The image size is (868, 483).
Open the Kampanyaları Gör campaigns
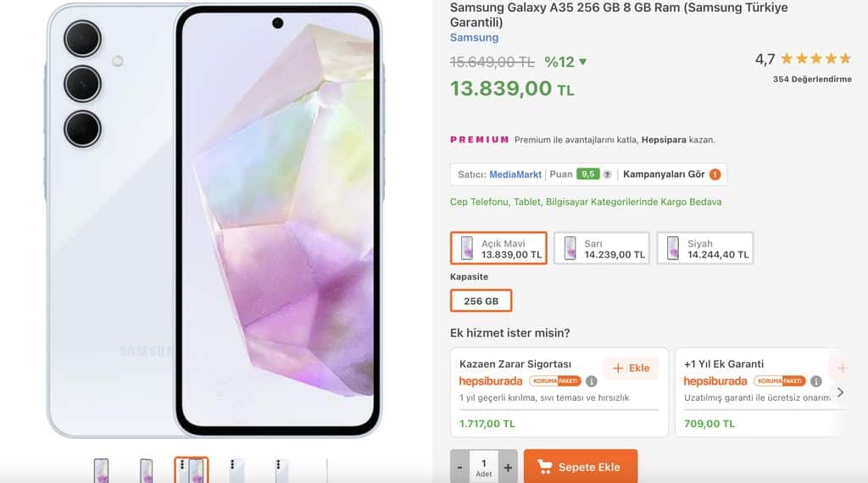tap(664, 175)
